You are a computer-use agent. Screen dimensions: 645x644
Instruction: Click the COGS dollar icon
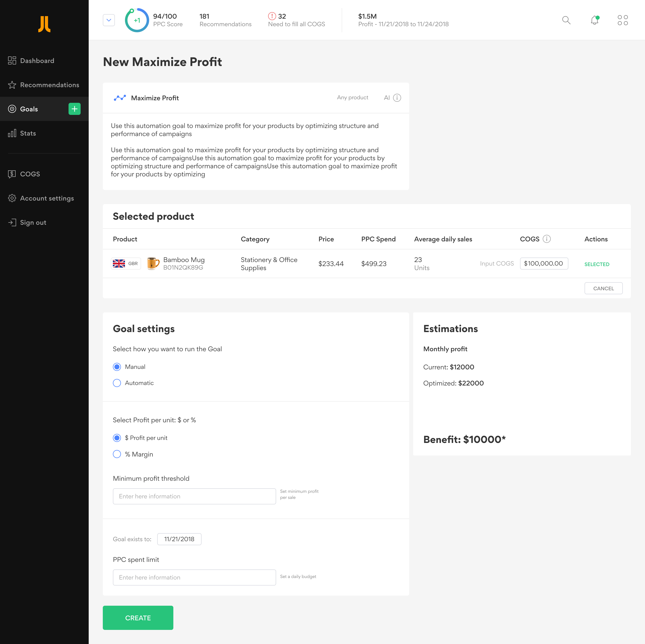click(12, 174)
